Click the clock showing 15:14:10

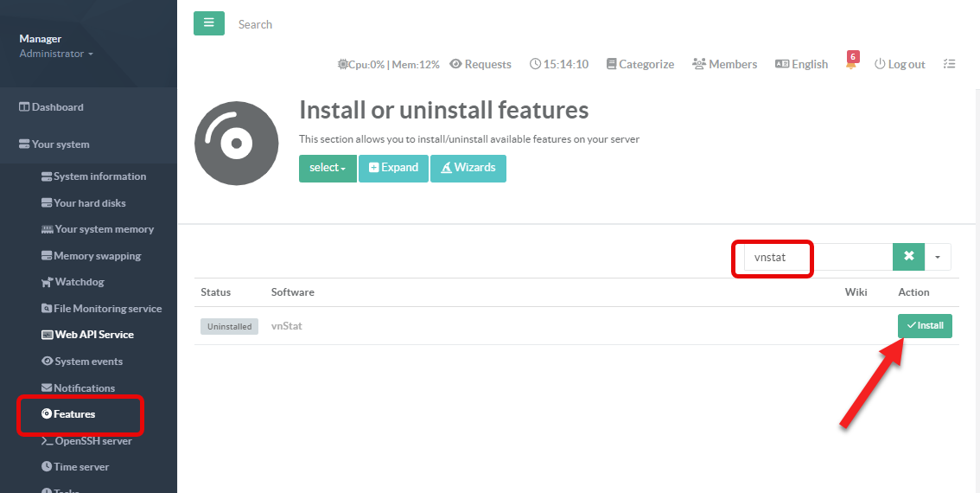pyautogui.click(x=559, y=64)
